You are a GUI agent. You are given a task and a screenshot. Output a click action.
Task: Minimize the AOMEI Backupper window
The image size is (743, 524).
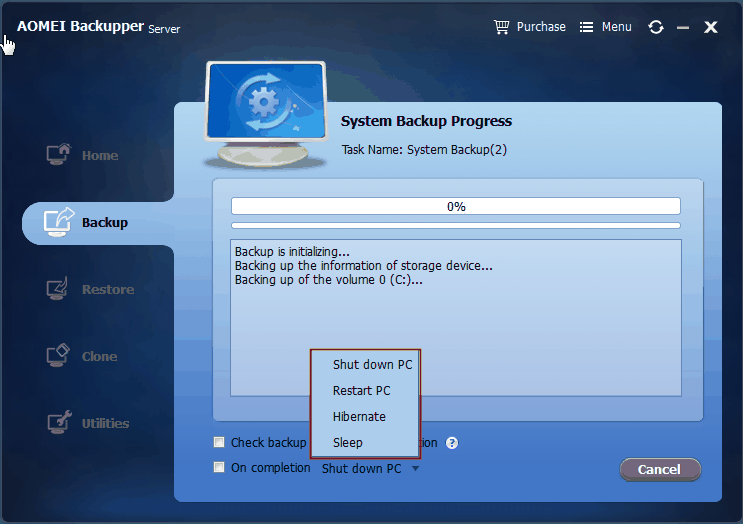click(683, 27)
